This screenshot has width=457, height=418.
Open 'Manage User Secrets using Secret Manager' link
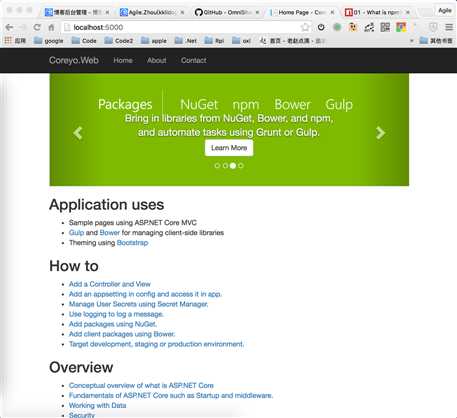138,304
